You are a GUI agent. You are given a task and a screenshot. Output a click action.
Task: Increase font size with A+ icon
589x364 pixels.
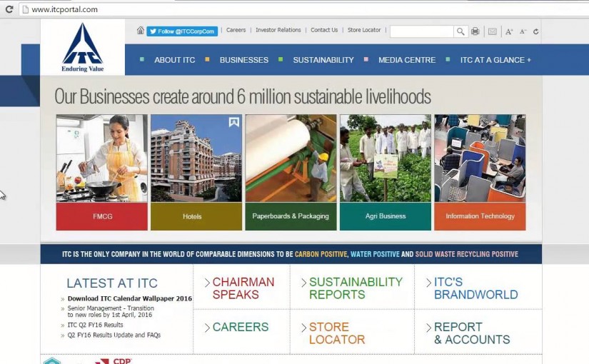(509, 32)
